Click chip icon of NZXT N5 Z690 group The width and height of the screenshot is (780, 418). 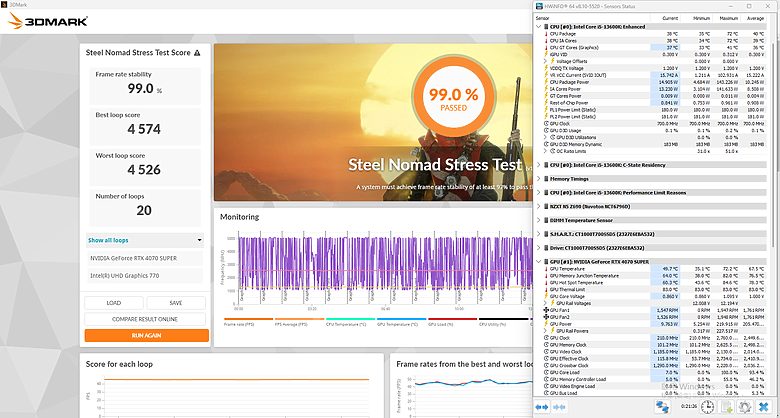[x=547, y=206]
